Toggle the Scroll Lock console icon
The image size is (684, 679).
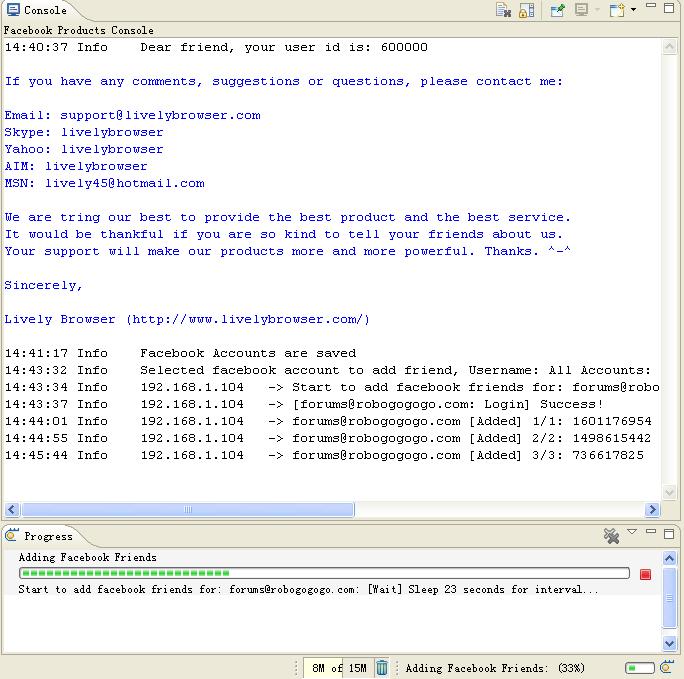click(527, 10)
